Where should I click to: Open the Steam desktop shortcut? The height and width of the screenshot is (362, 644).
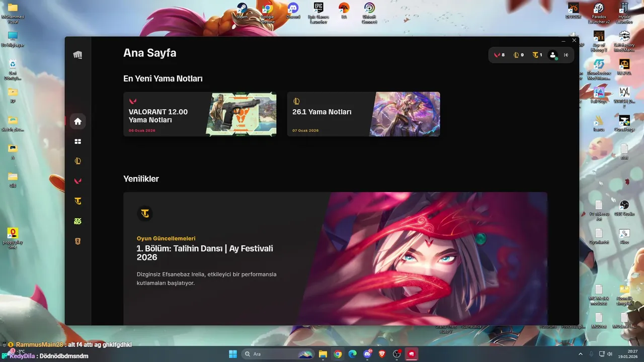click(x=242, y=11)
